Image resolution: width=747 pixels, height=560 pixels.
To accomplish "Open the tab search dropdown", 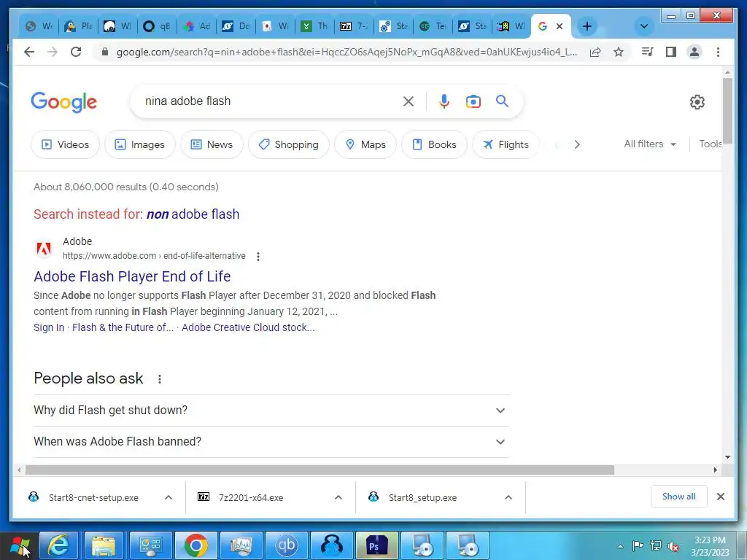I will [x=644, y=26].
